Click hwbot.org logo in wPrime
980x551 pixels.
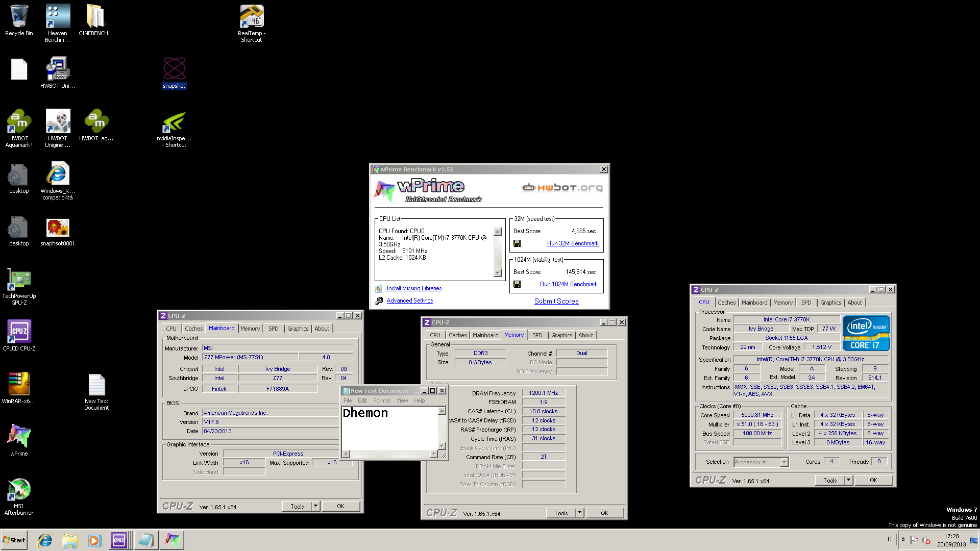click(562, 188)
